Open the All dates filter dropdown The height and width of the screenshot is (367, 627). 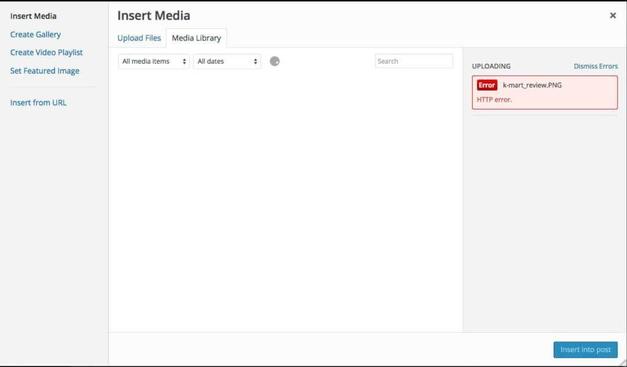point(227,61)
